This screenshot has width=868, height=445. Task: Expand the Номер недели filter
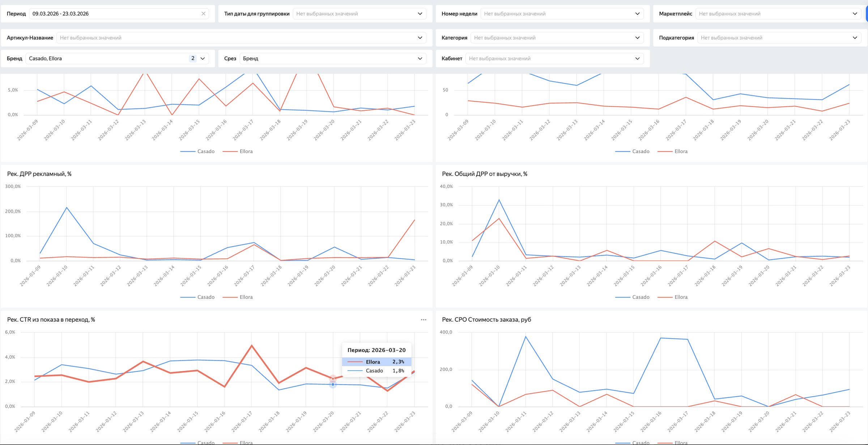(562, 14)
